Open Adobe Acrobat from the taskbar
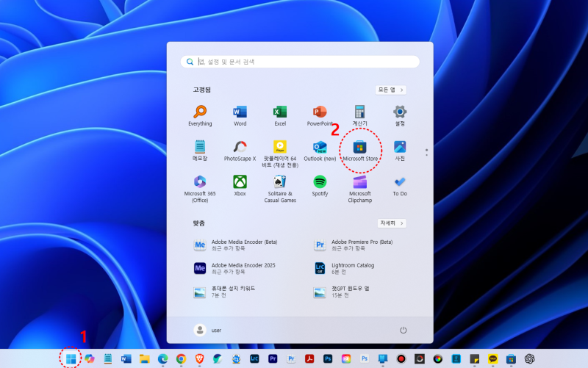This screenshot has height=368, width=588. (x=309, y=359)
